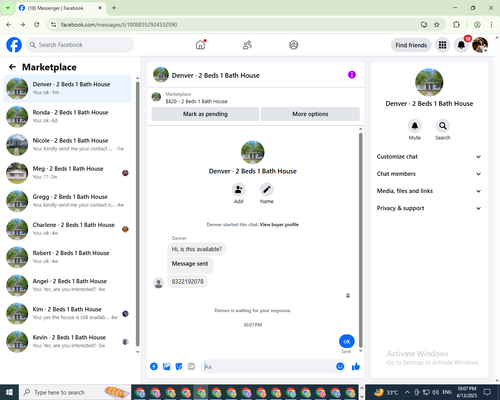Screen dimensions: 500x400
Task: Click the browser address bar URL
Action: [x=119, y=25]
